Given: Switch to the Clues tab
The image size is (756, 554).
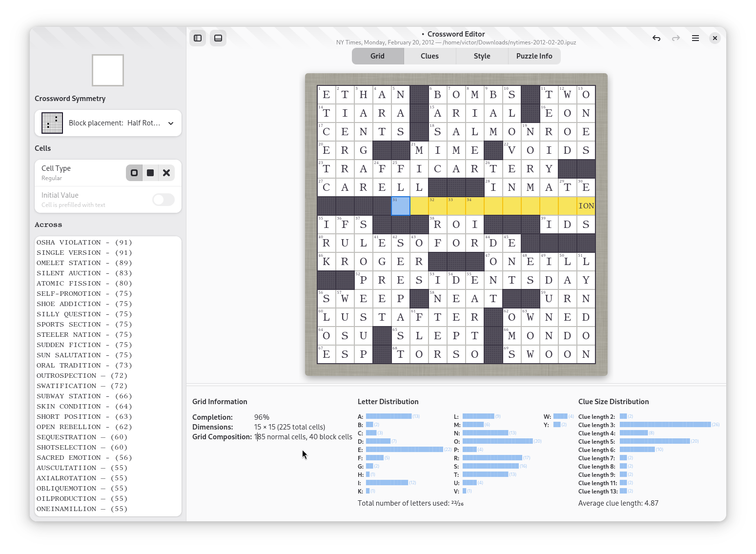Looking at the screenshot, I should click(x=429, y=56).
